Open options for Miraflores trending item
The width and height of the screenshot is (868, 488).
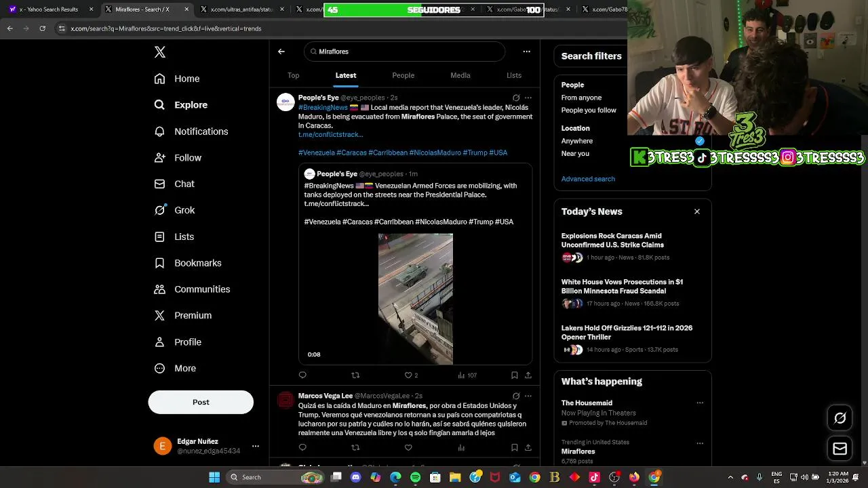(700, 443)
